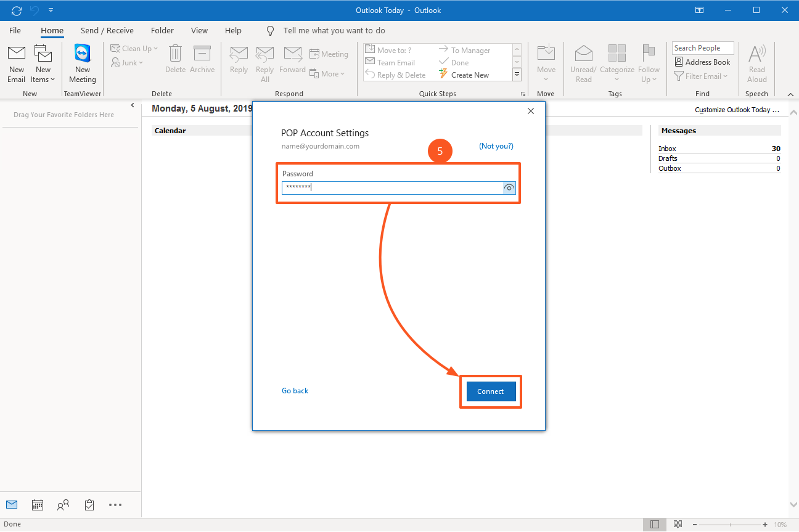Open Calendar view in bottom navigation
The height and width of the screenshot is (532, 799).
38,505
